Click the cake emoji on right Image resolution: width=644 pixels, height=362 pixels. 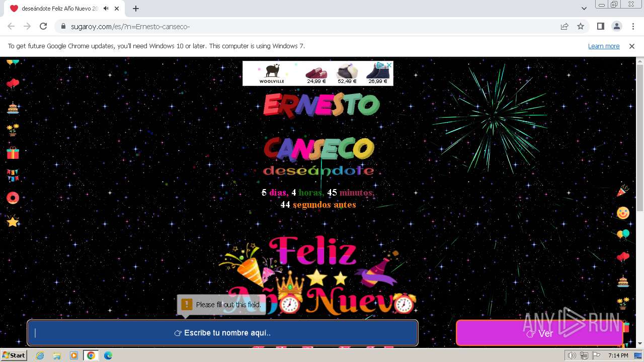pos(623,281)
